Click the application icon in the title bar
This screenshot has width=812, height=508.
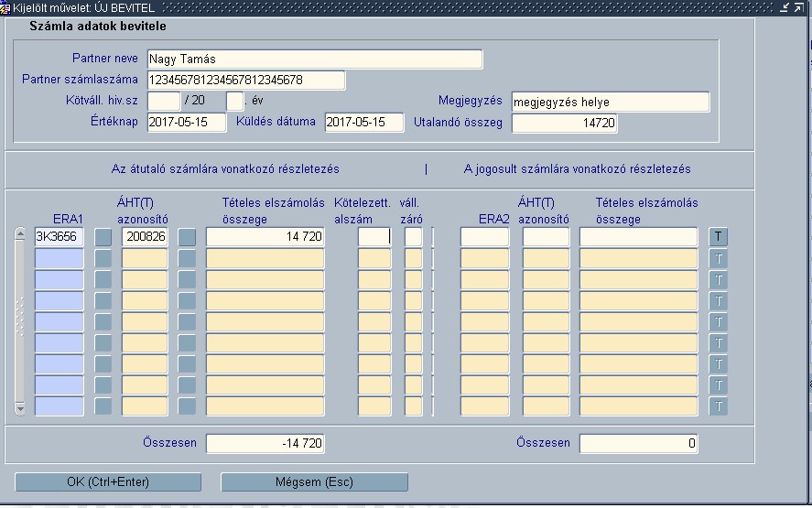click(5, 7)
